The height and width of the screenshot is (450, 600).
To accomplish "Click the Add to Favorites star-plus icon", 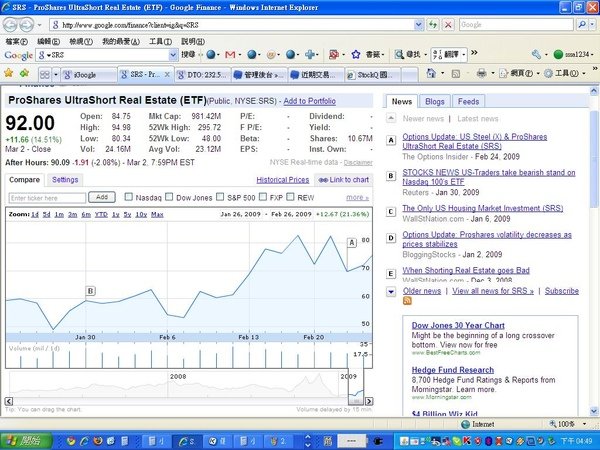I will click(24, 73).
